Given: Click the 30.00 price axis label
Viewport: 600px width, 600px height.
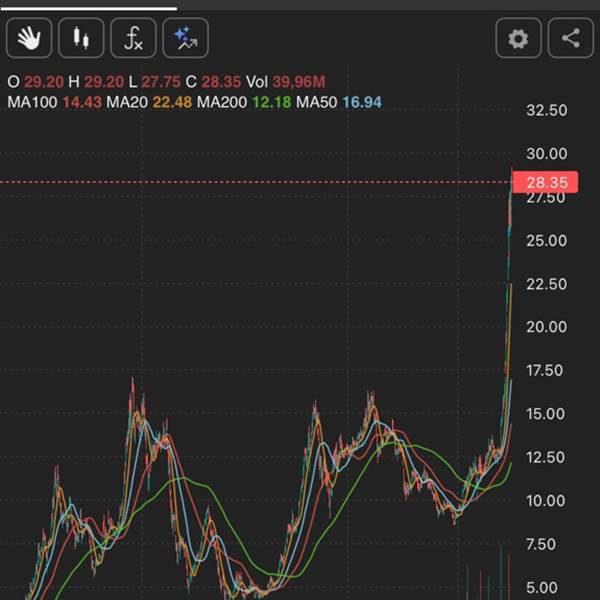Looking at the screenshot, I should [x=546, y=154].
